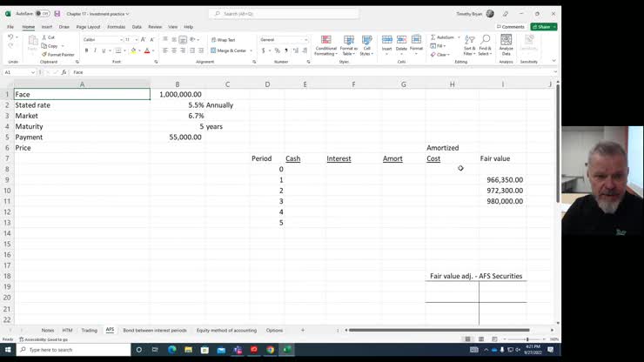Click the Save icon in title bar

(57, 14)
